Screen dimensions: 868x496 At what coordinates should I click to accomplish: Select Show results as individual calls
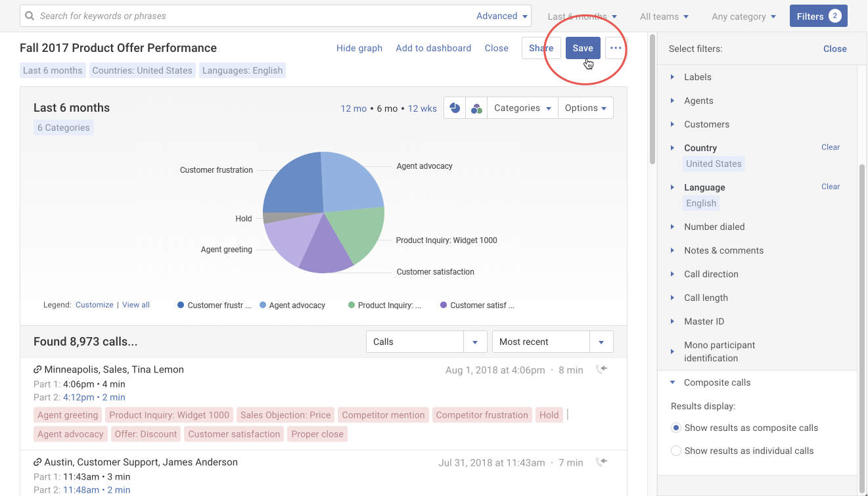[675, 451]
